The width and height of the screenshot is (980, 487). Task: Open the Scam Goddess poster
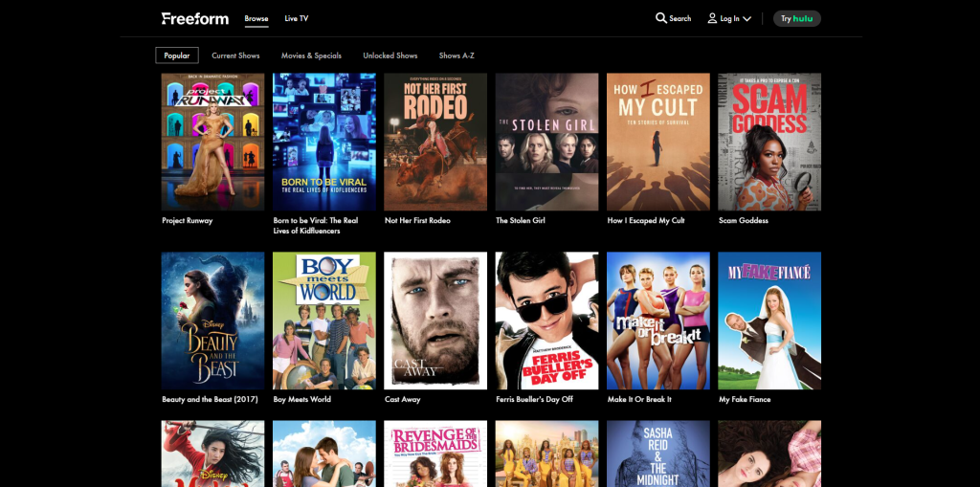(x=769, y=142)
